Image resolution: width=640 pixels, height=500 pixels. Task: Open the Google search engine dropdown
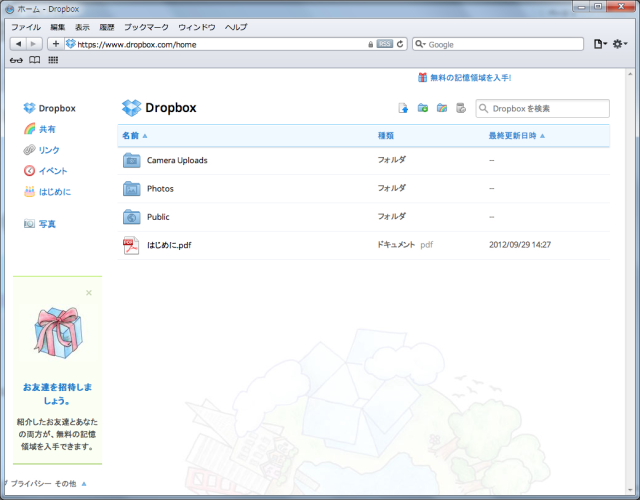pos(420,44)
